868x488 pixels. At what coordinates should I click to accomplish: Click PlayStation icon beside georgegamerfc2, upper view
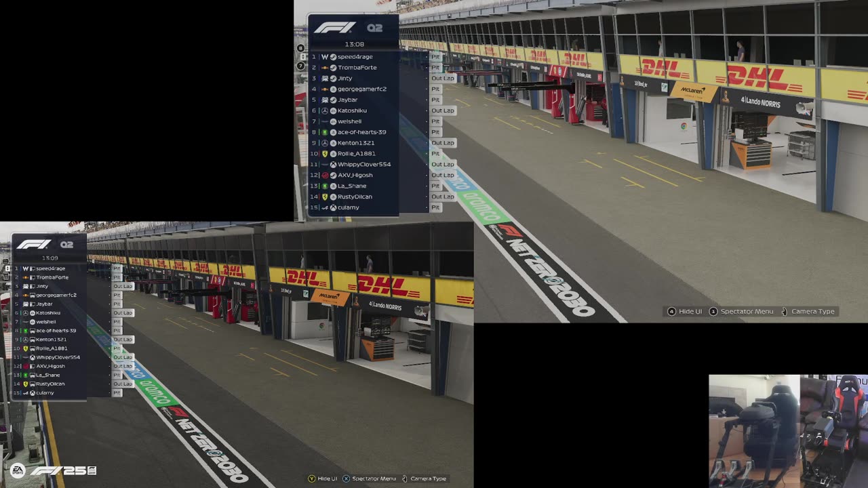[x=333, y=89]
